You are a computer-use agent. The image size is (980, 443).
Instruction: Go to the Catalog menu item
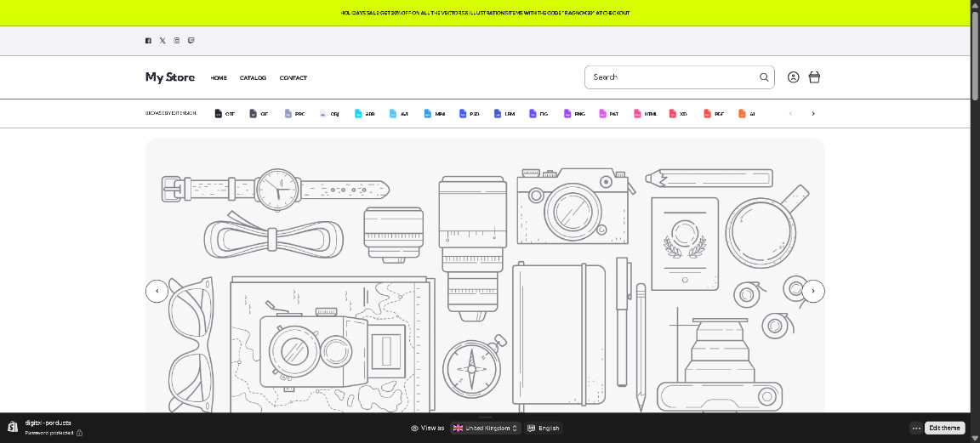pyautogui.click(x=253, y=78)
